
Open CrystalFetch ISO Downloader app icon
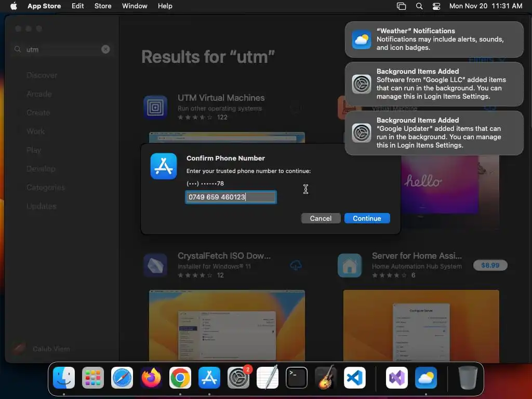coord(155,265)
